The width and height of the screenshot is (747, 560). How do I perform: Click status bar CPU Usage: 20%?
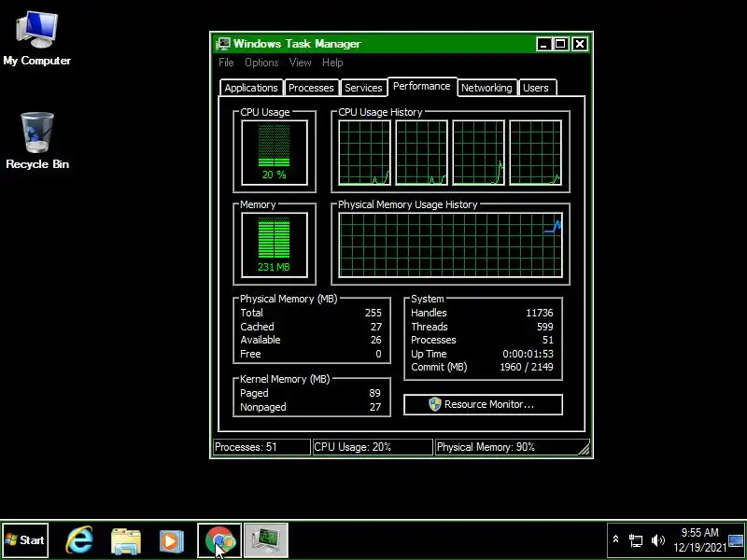[x=373, y=447]
